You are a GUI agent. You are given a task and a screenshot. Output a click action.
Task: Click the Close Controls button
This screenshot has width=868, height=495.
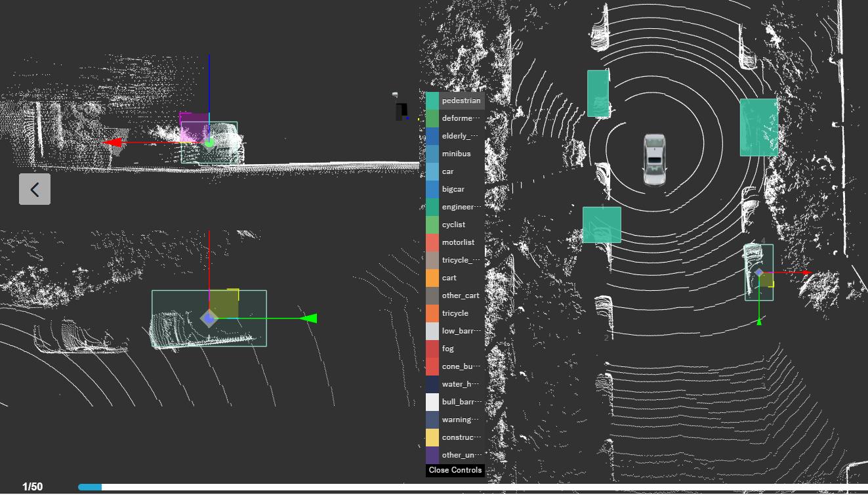pyautogui.click(x=455, y=470)
